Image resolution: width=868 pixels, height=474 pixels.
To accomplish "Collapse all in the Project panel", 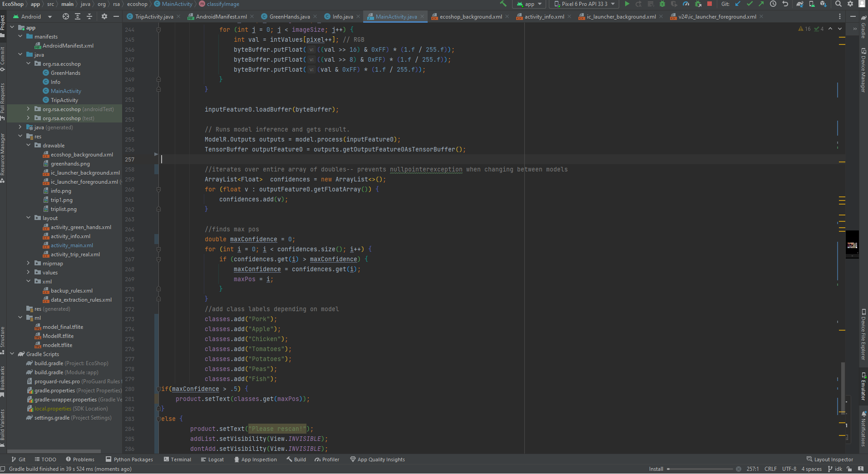I will click(89, 17).
